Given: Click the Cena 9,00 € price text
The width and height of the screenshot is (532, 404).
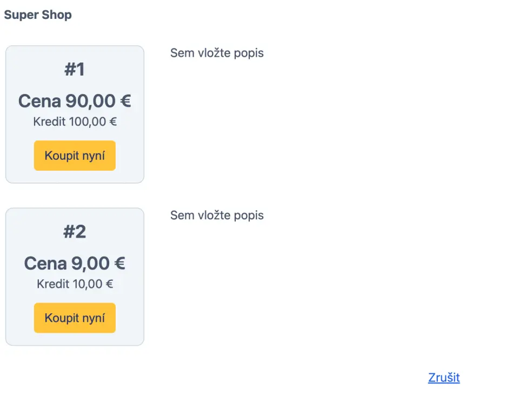Looking at the screenshot, I should (x=75, y=264).
